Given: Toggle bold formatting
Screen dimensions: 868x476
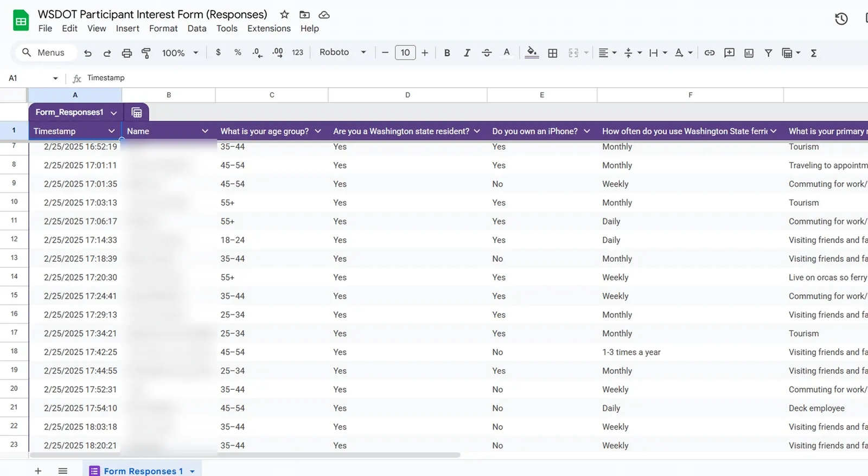Looking at the screenshot, I should 447,53.
